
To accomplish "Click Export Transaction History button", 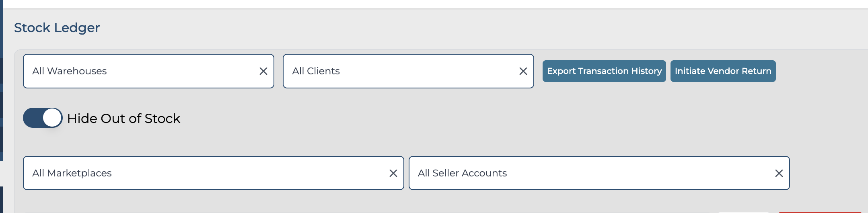I will (604, 71).
